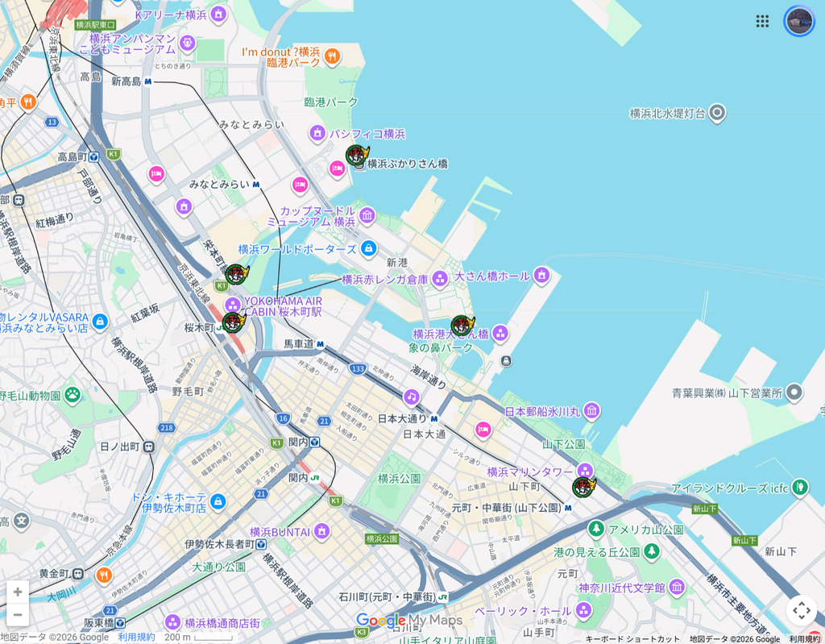Click the custom marker near 栄本町線 K1

click(x=237, y=274)
